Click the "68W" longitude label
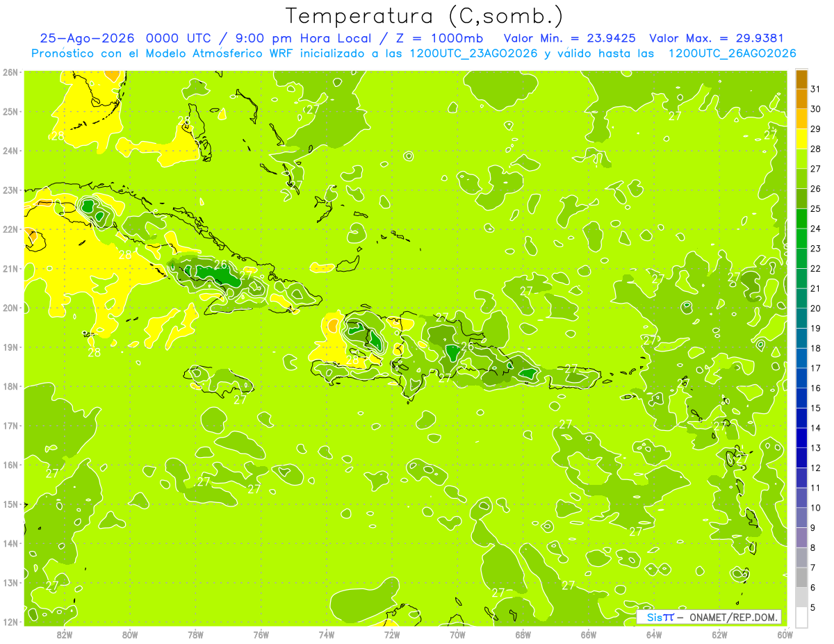 point(523,634)
